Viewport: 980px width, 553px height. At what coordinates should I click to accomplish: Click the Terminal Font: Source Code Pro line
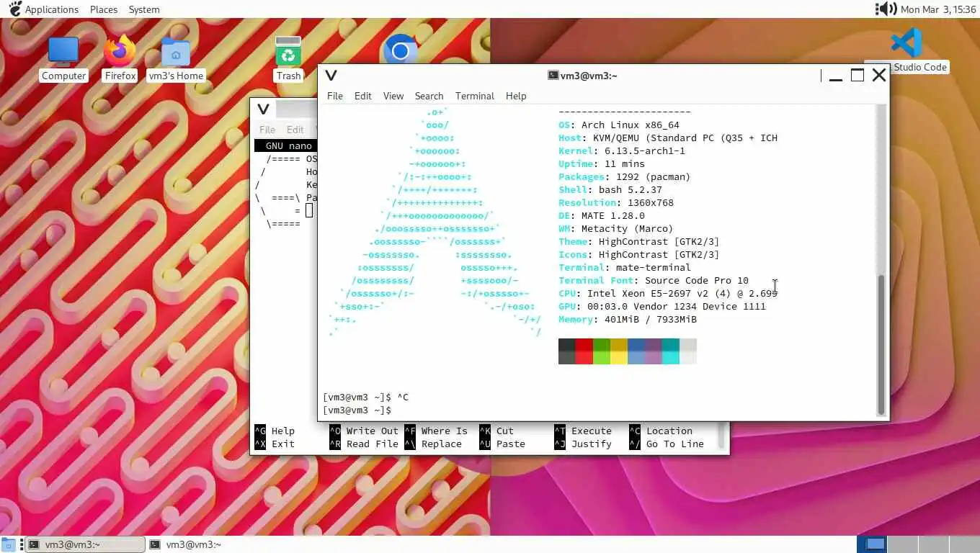click(654, 281)
